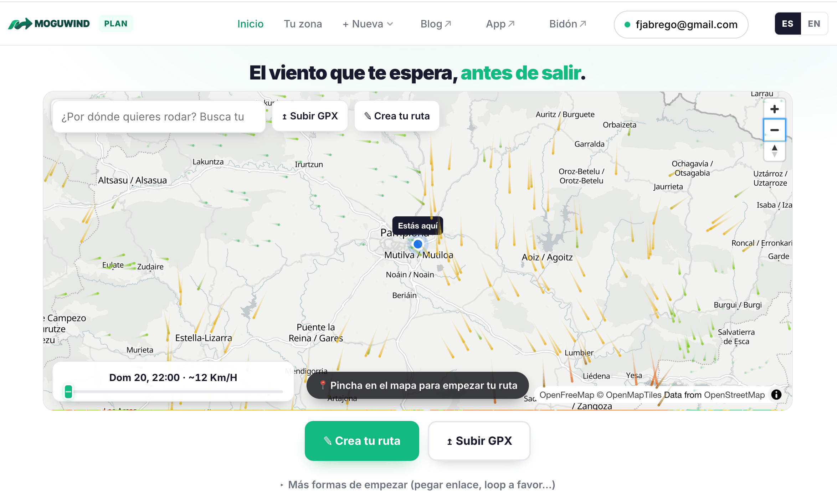Zoom out on the map
The height and width of the screenshot is (504, 837).
point(774,130)
